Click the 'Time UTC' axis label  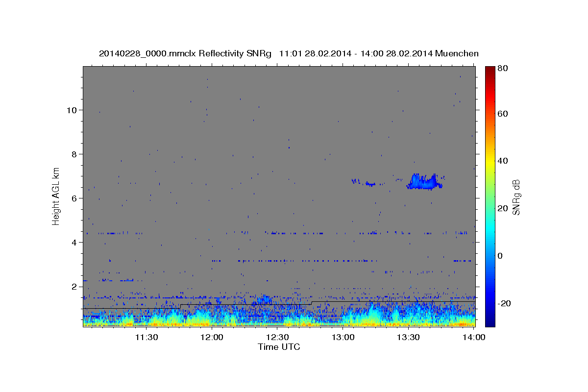[x=279, y=347]
